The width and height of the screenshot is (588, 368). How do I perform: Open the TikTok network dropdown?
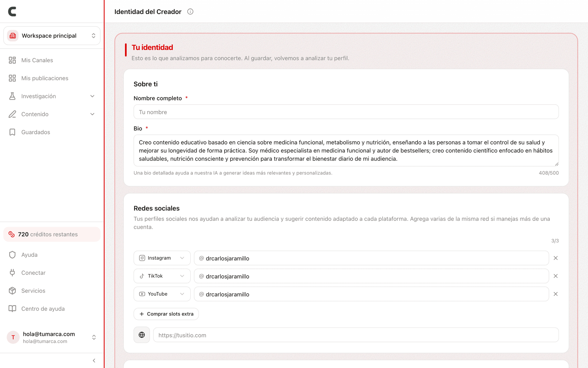162,276
